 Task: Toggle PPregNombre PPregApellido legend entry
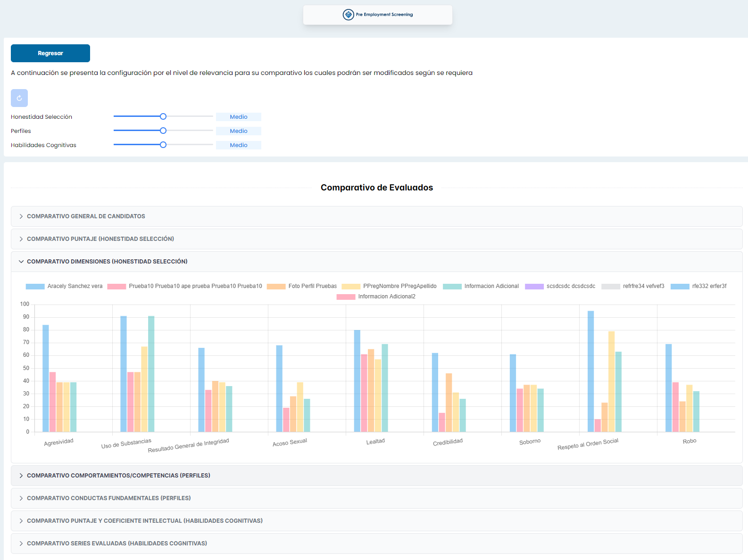389,286
